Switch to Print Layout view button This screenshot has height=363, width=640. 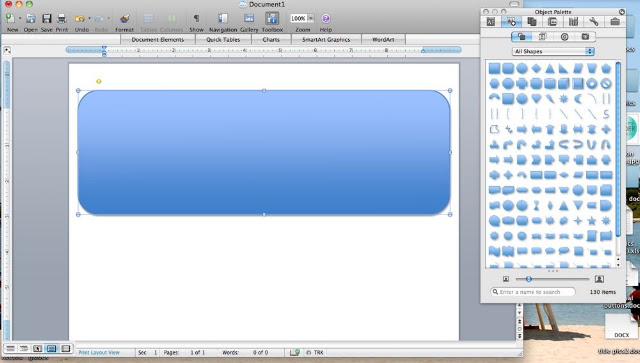point(51,348)
